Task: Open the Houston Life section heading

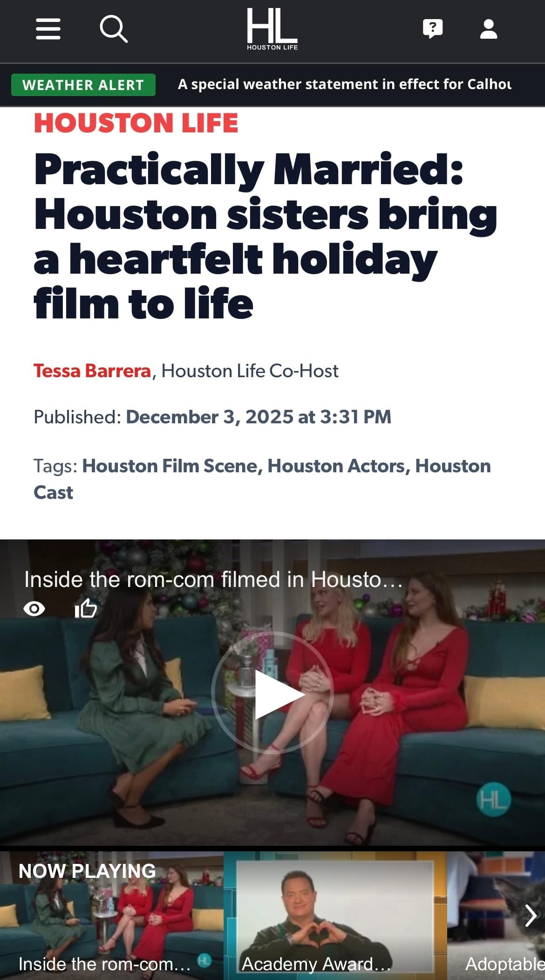Action: pyautogui.click(x=136, y=123)
